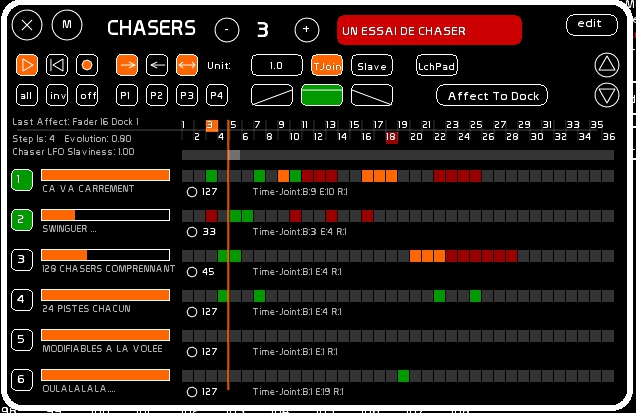Viewport: 636px width, 413px height.
Task: Select preset P2
Action: click(x=157, y=95)
